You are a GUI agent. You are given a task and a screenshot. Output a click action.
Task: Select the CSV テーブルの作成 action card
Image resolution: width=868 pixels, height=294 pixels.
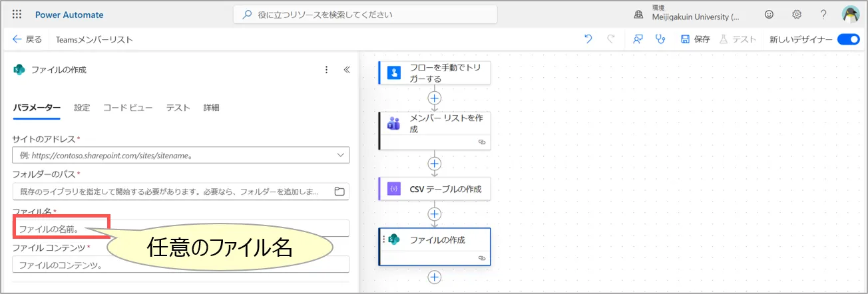point(434,189)
